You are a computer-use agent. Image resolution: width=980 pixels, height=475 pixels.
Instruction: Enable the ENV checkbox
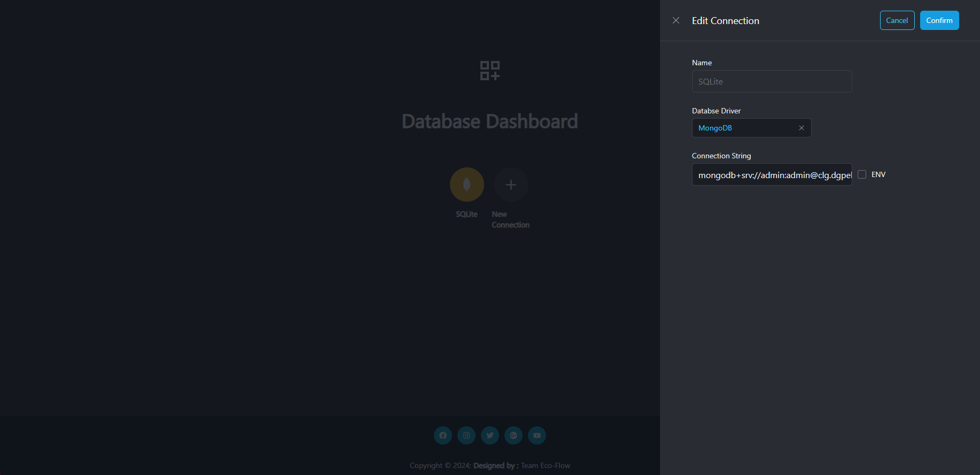(862, 174)
